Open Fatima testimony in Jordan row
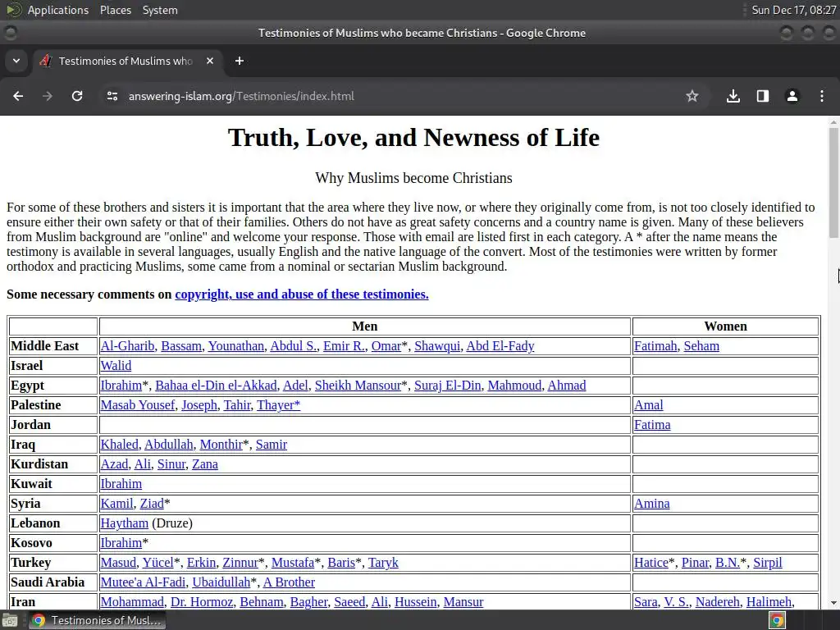Viewport: 840px width, 630px height. click(652, 425)
